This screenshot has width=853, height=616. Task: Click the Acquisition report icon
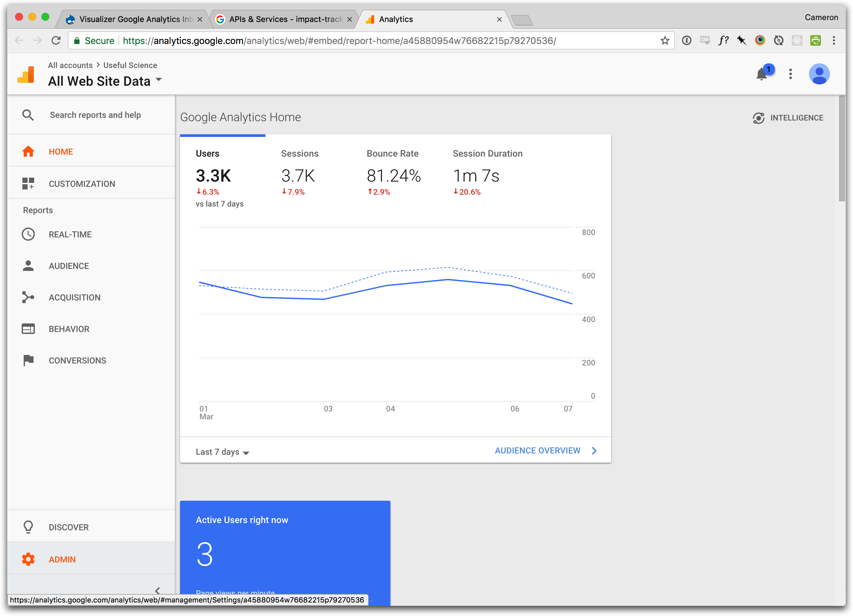(x=28, y=297)
